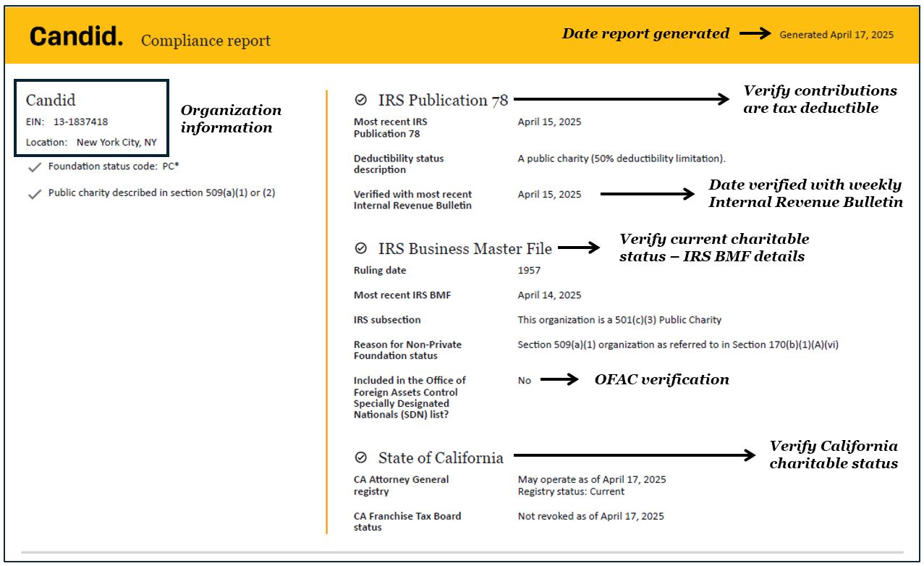Select 'Registry status: Current'

tap(571, 491)
